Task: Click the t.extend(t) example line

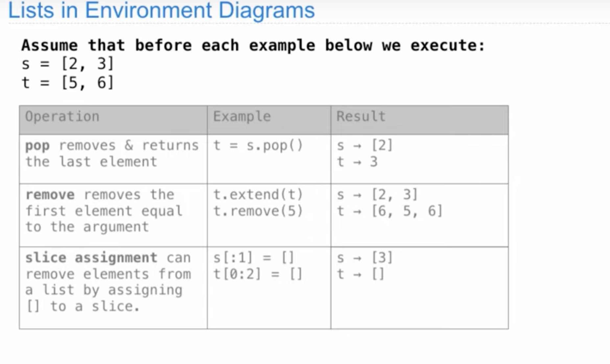Action: tap(258, 194)
